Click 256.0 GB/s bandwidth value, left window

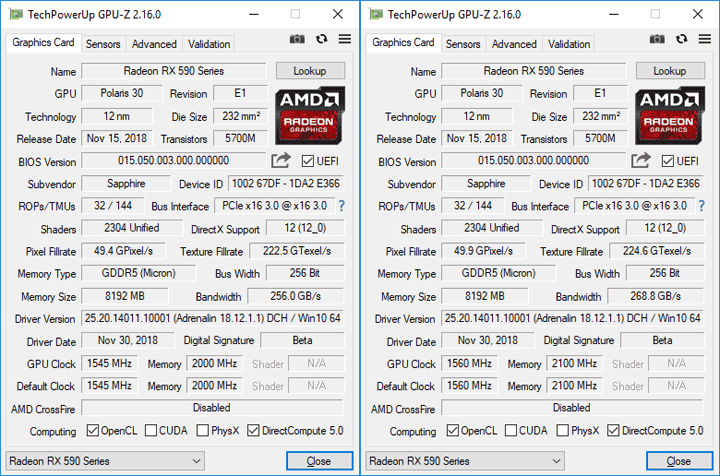[x=296, y=296]
